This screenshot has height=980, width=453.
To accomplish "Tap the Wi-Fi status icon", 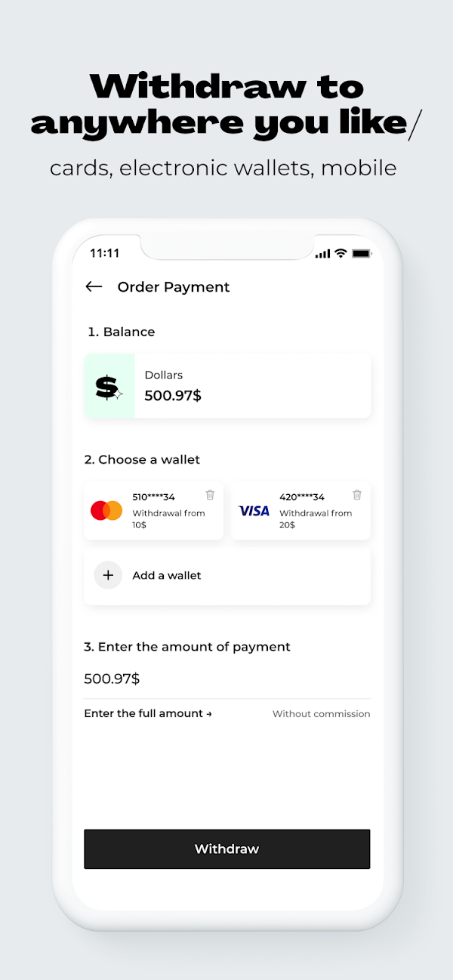I will [341, 253].
